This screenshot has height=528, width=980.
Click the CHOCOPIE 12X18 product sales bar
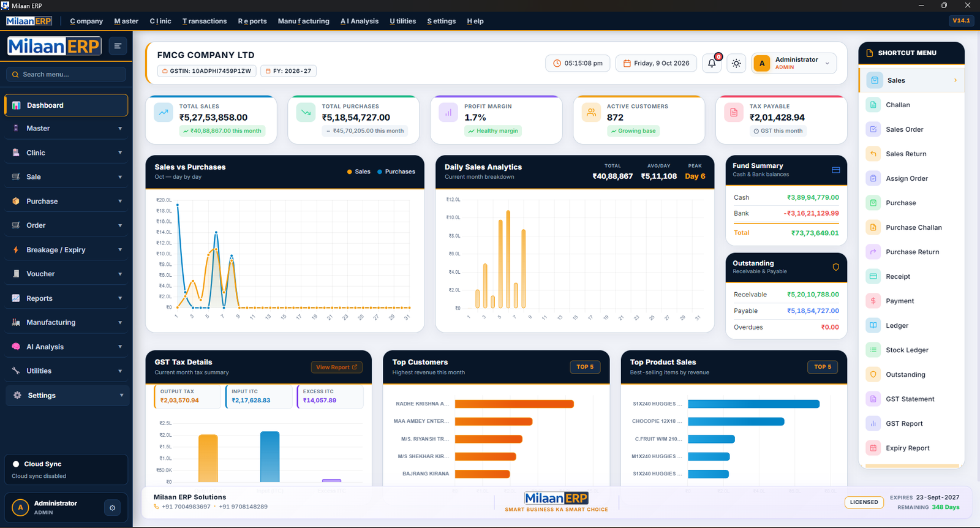736,421
